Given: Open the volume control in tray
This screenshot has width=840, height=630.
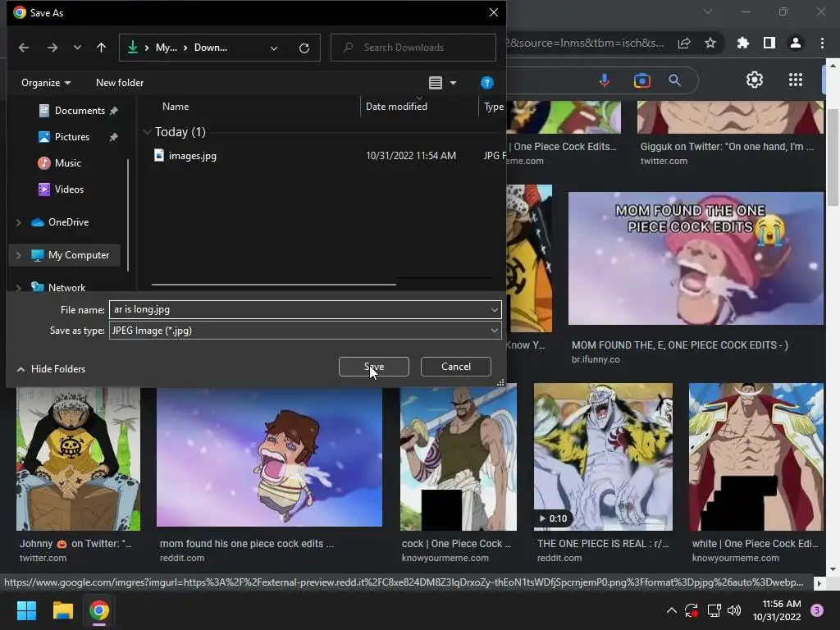Looking at the screenshot, I should click(x=734, y=610).
